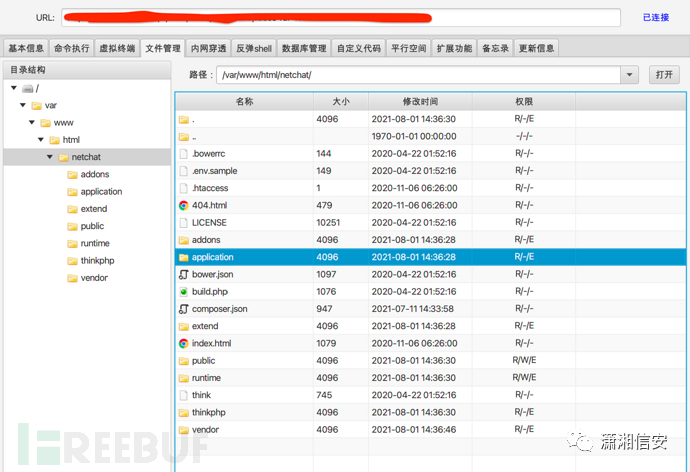690x472 pixels.
Task: Click the folder icon of extend in file list
Action: (x=184, y=326)
